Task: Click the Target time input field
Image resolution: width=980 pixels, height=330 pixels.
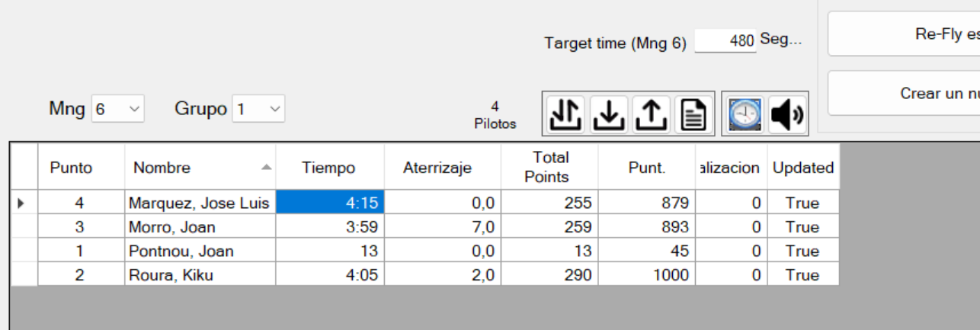Action: [x=725, y=41]
